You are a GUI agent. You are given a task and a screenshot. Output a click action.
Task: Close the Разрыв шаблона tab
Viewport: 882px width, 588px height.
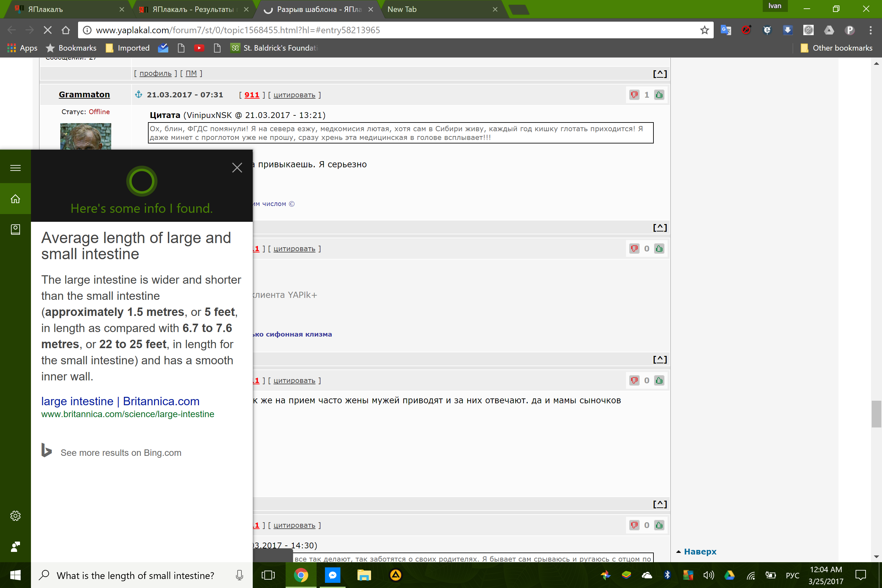370,9
